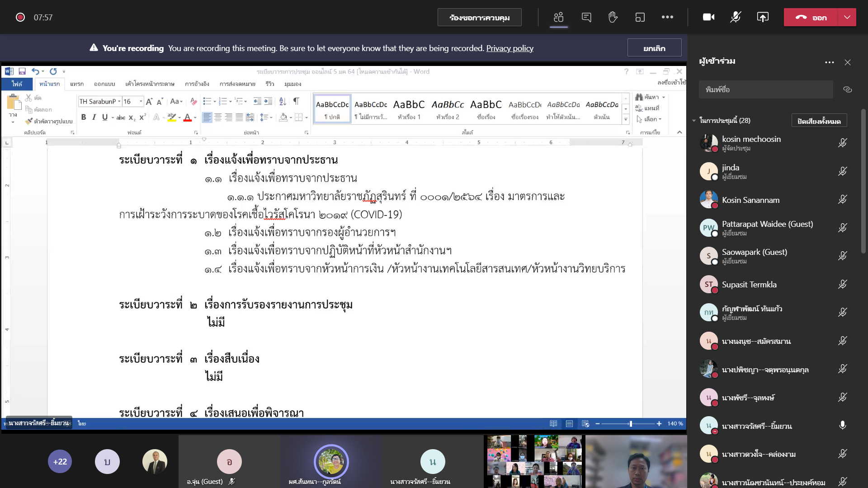868x488 pixels.
Task: Open the Privacy policy link
Action: tap(509, 48)
